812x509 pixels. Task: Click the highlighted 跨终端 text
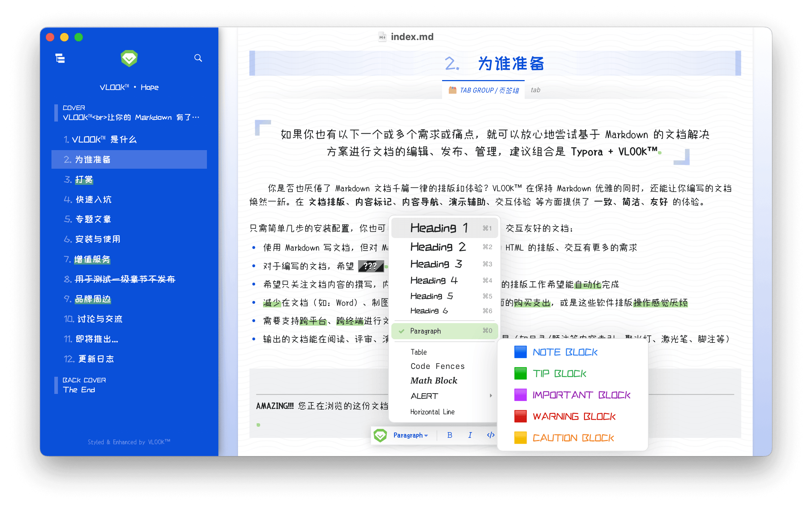350,321
